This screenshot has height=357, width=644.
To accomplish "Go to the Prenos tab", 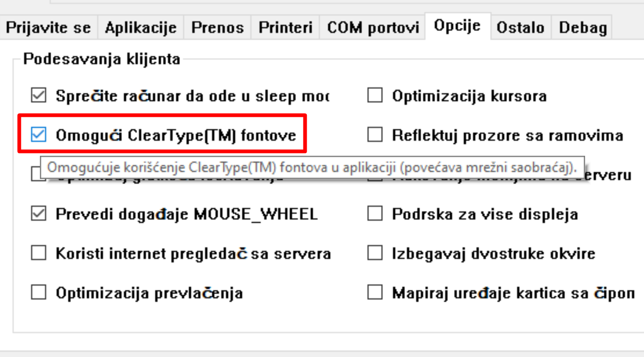I will (x=218, y=27).
